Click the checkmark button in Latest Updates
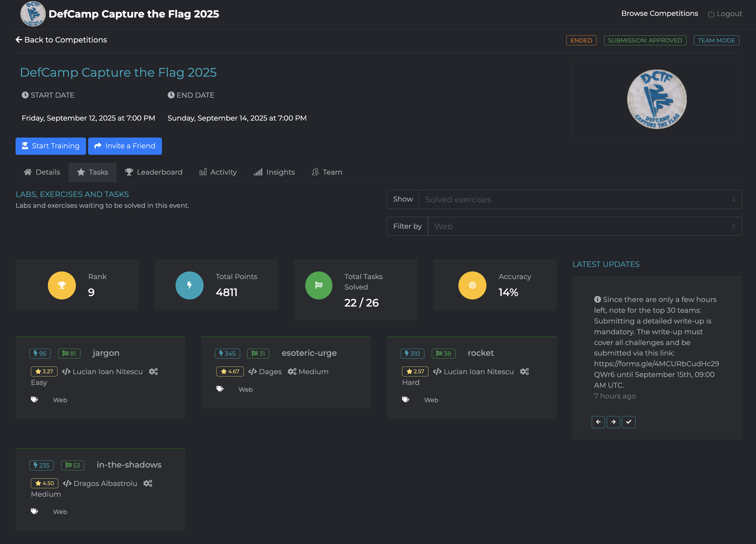The width and height of the screenshot is (756, 544). tap(628, 422)
